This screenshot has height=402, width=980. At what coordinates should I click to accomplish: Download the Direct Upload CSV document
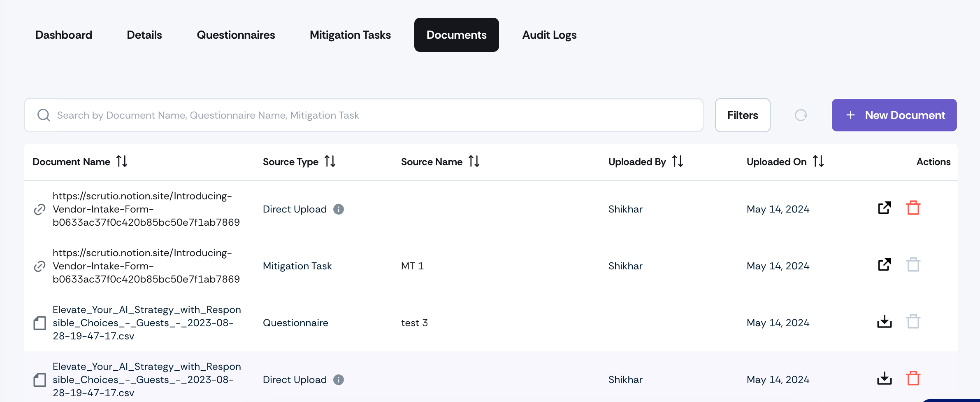point(884,379)
